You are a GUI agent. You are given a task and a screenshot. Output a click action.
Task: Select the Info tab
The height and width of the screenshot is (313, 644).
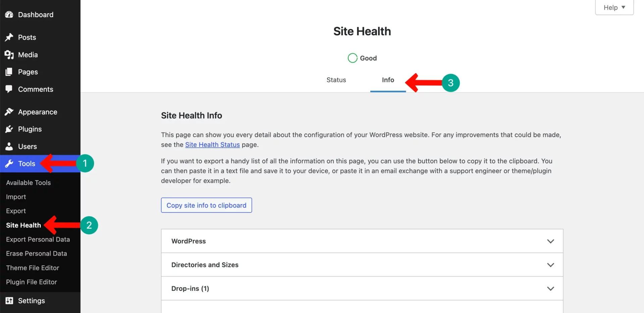click(388, 80)
